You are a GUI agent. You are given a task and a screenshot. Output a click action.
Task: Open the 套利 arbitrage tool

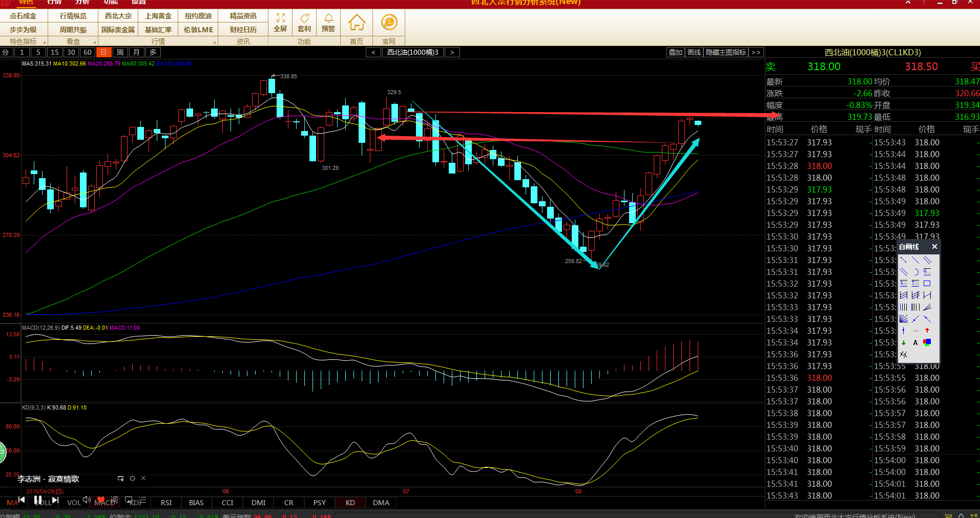(x=304, y=23)
